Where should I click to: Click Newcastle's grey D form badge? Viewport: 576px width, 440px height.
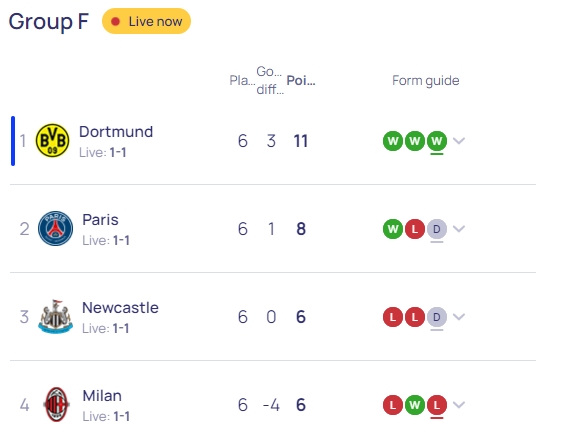point(437,317)
